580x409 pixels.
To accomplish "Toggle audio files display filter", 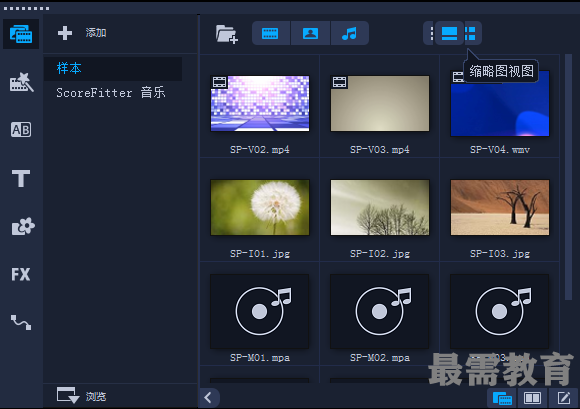I will 349,33.
